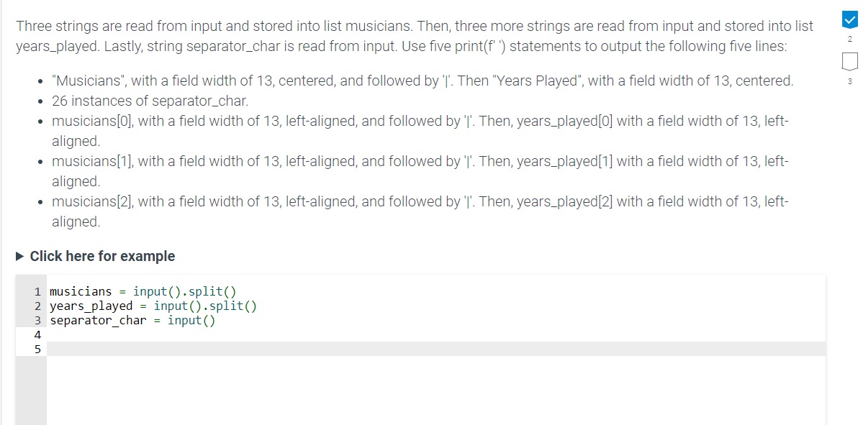Screen dimensions: 868x425
Task: Place cursor on empty code line 4
Action: [216, 334]
